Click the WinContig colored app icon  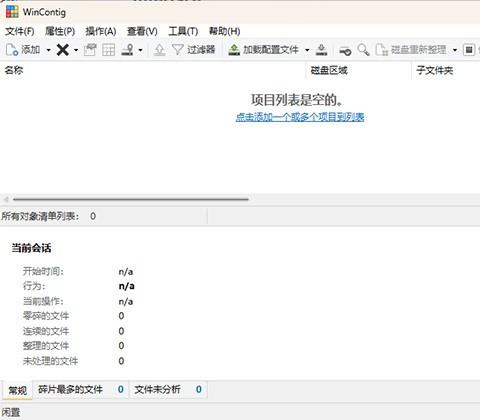click(12, 12)
